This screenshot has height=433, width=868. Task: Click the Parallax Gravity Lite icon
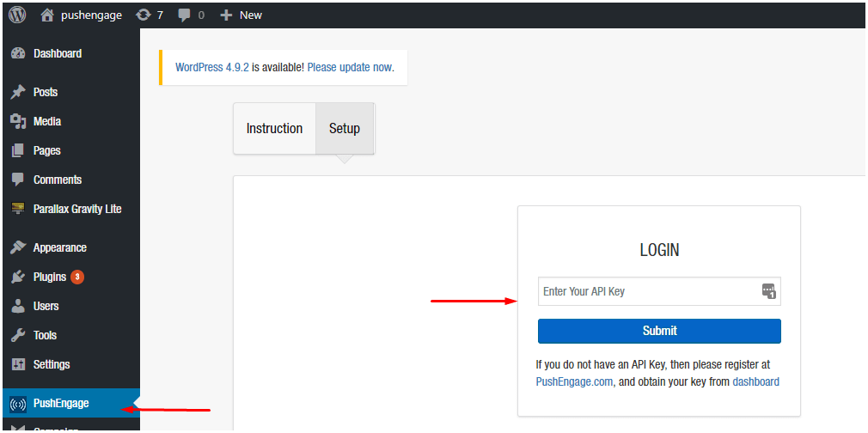[x=18, y=209]
